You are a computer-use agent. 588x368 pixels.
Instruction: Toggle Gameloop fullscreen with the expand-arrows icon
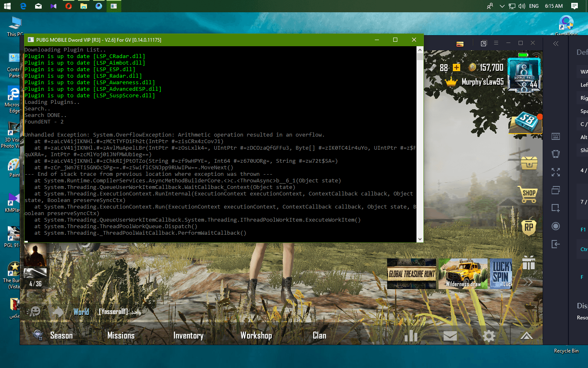pyautogui.click(x=556, y=172)
